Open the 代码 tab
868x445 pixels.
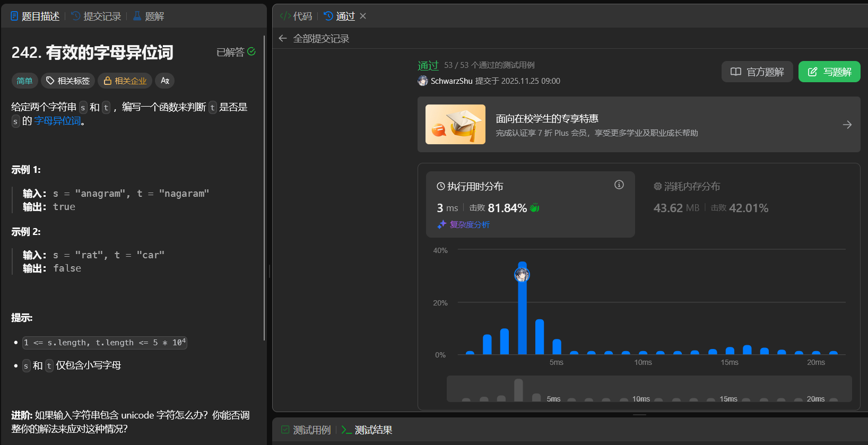click(296, 16)
